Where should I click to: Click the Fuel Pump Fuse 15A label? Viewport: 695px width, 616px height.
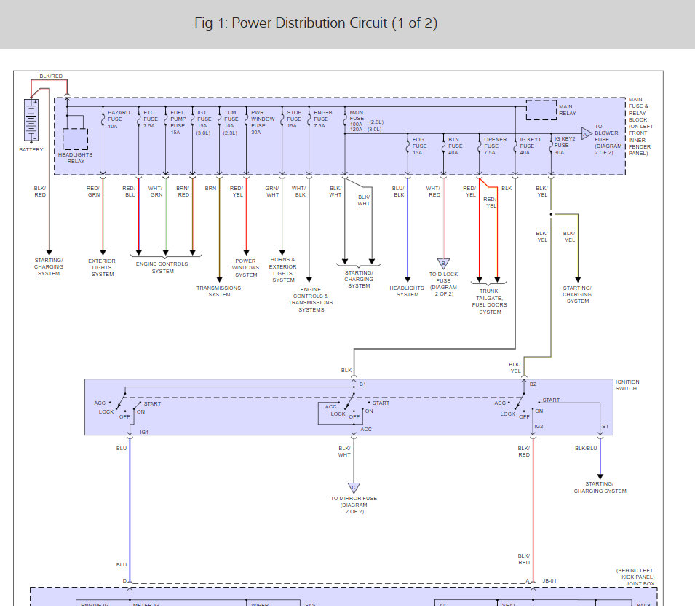pyautogui.click(x=178, y=122)
